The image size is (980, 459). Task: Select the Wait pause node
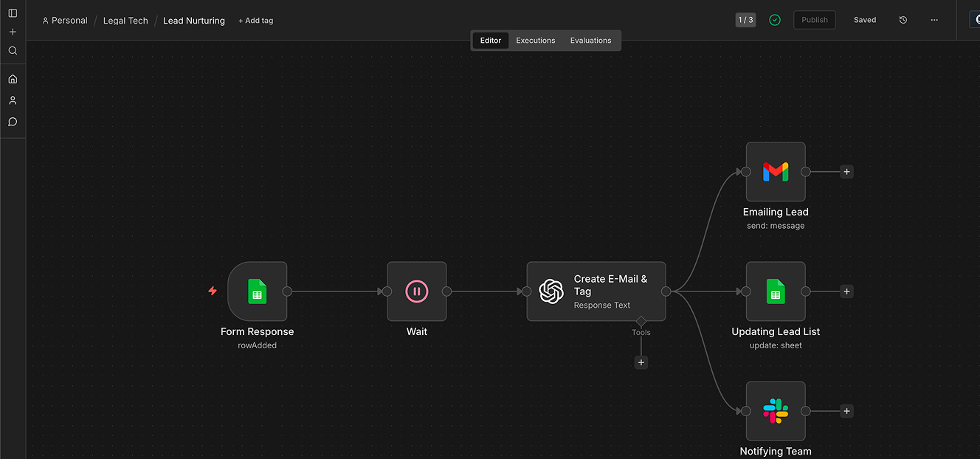point(417,291)
